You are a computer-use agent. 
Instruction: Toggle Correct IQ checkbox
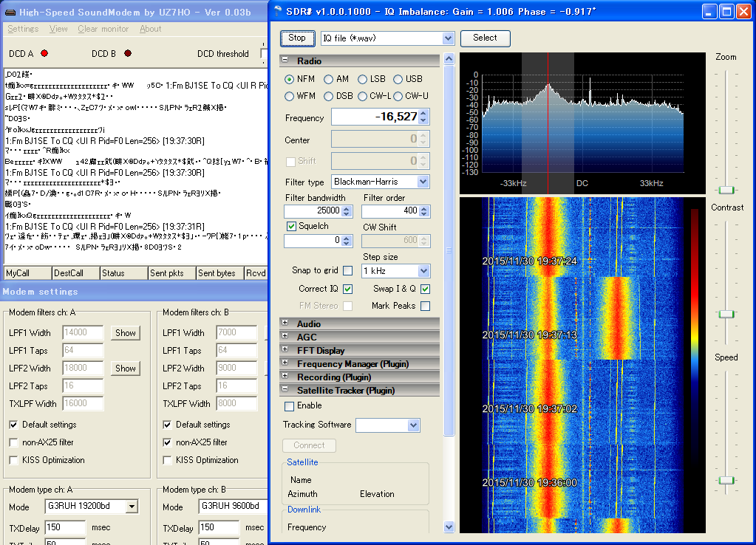click(347, 289)
